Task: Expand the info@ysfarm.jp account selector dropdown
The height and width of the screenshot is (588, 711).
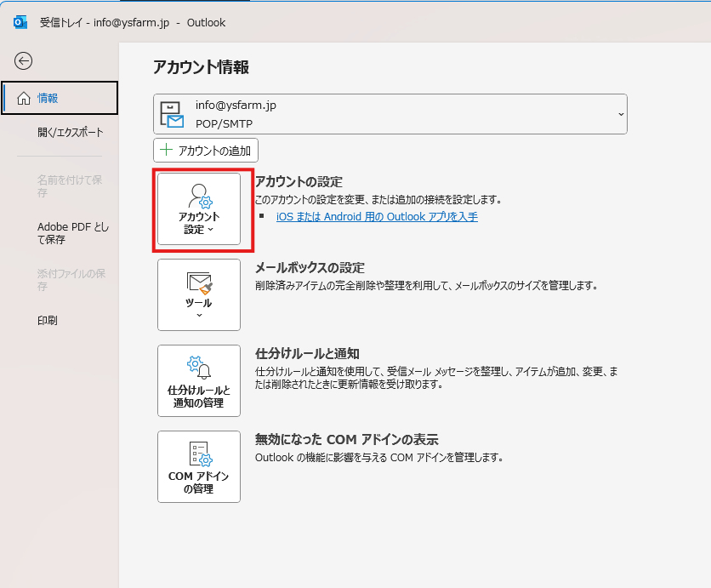Action: click(x=620, y=114)
